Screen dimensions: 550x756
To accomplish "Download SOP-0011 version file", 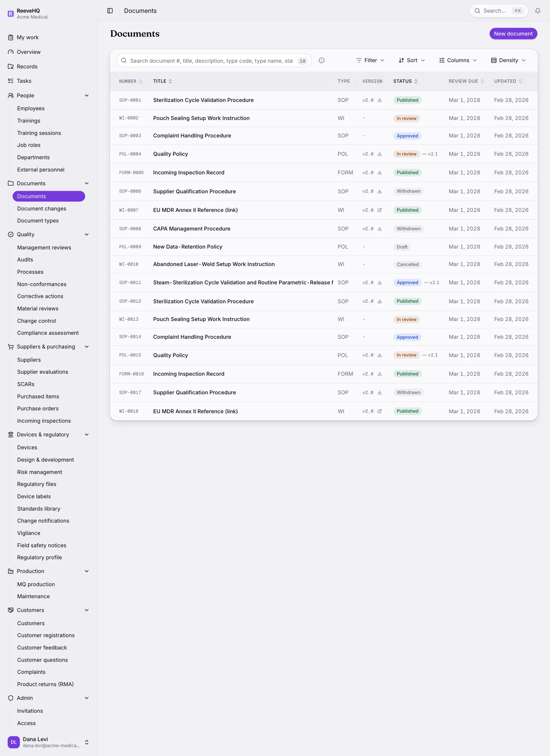I will tap(380, 283).
